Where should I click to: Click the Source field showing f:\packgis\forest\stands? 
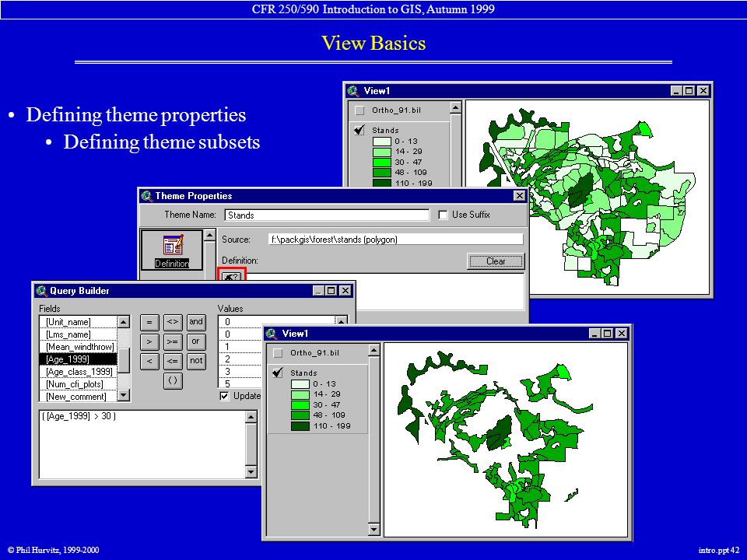(x=395, y=240)
